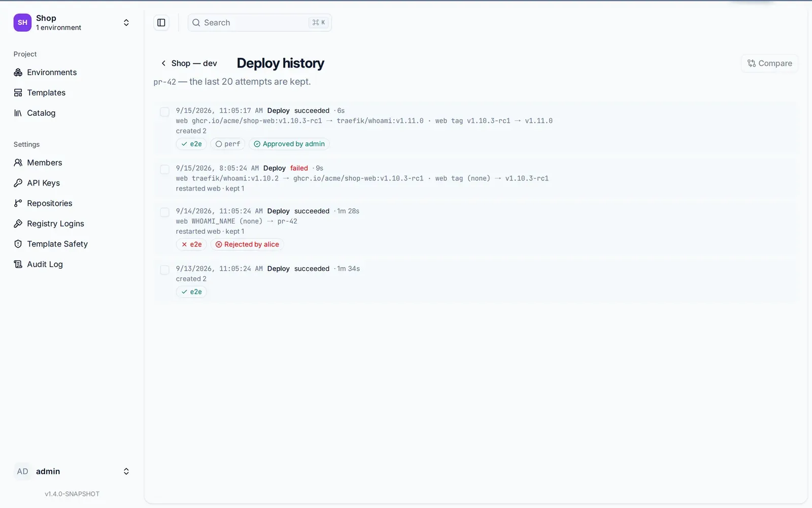This screenshot has height=508, width=812.
Task: Click the magnifier icon in search box
Action: tap(196, 23)
